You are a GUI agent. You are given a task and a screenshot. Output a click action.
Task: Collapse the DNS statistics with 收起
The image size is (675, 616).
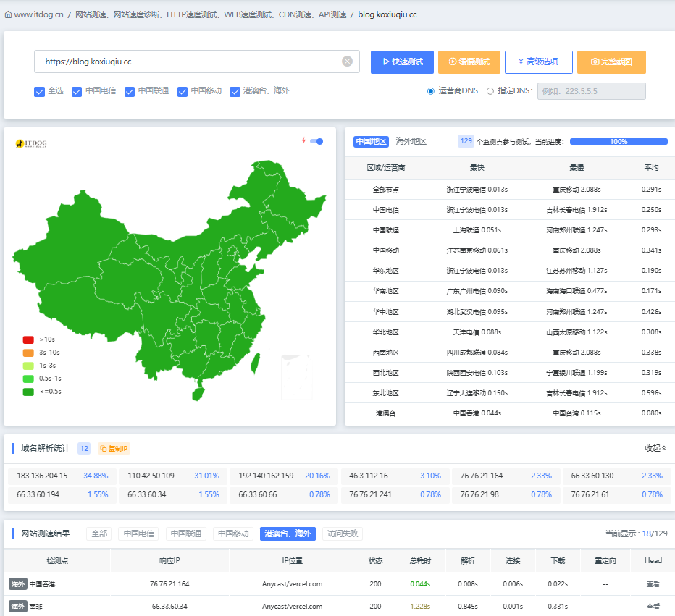[655, 448]
